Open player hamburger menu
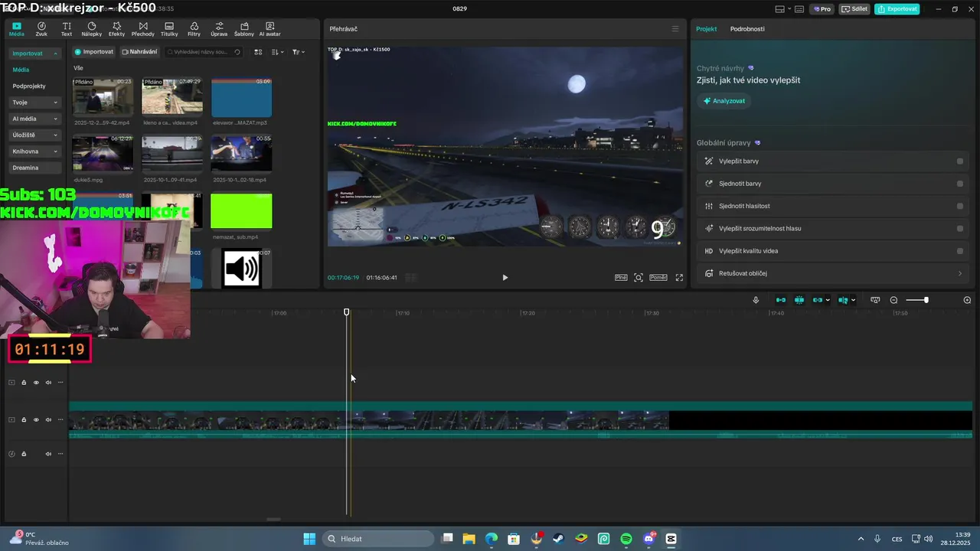This screenshot has height=551, width=980. [x=675, y=29]
